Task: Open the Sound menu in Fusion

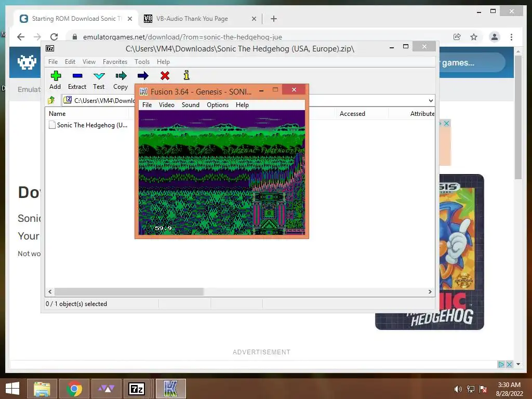Action: [x=190, y=105]
